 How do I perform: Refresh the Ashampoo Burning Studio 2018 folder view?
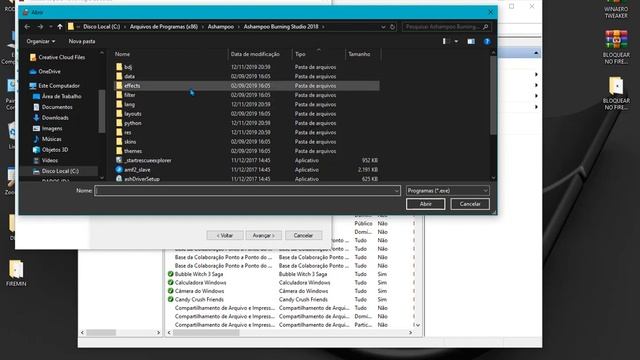[392, 27]
